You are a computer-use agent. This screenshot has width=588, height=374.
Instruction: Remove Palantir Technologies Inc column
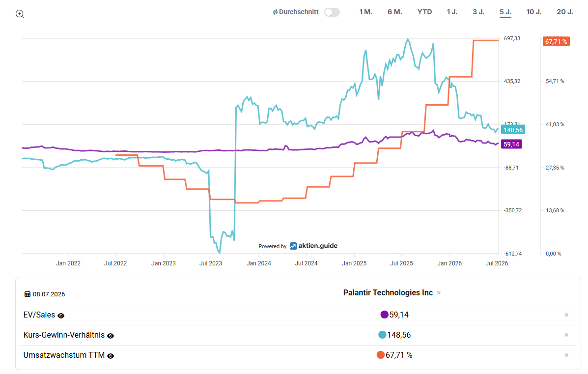click(439, 292)
